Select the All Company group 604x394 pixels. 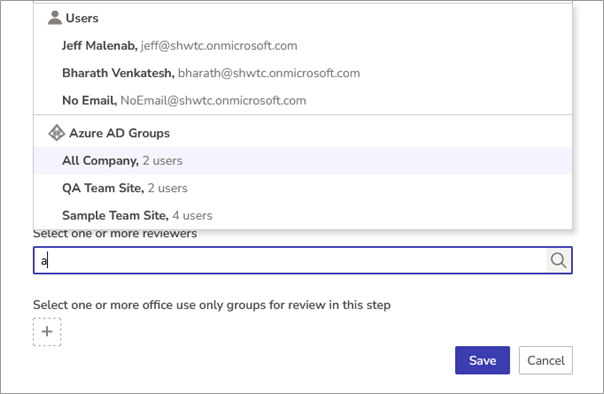pyautogui.click(x=303, y=161)
